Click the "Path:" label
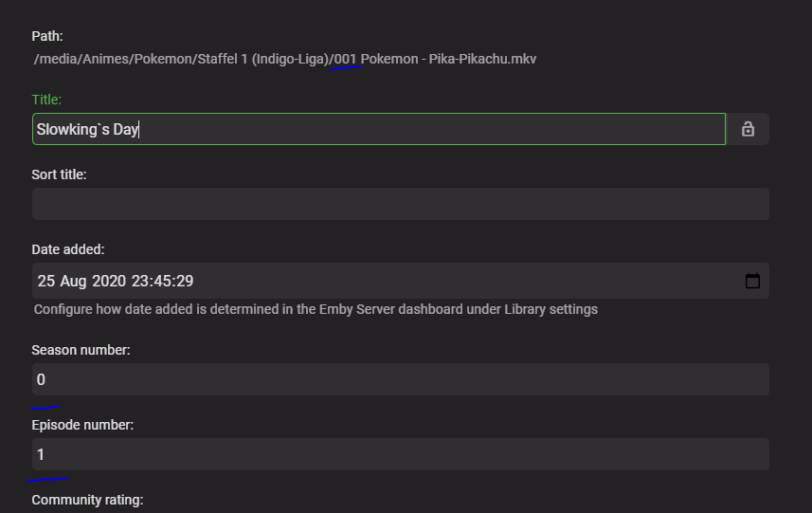 click(x=47, y=36)
